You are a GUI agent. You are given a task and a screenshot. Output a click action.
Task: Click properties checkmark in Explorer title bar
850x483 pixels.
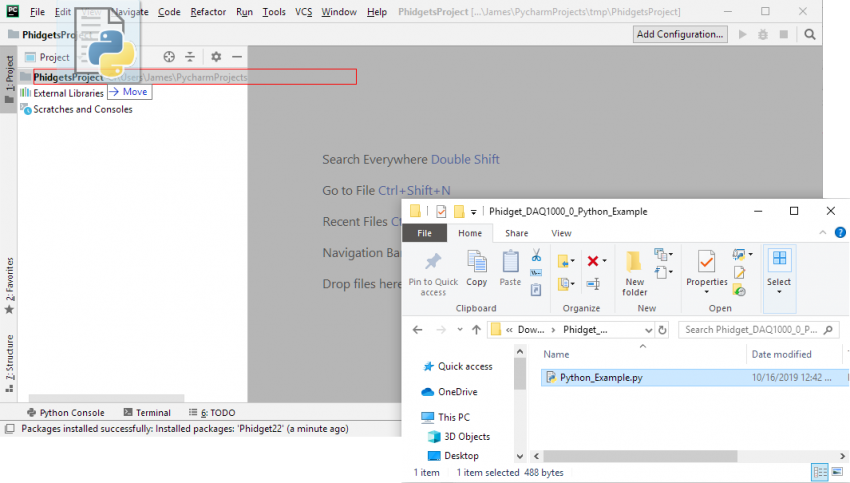point(441,211)
